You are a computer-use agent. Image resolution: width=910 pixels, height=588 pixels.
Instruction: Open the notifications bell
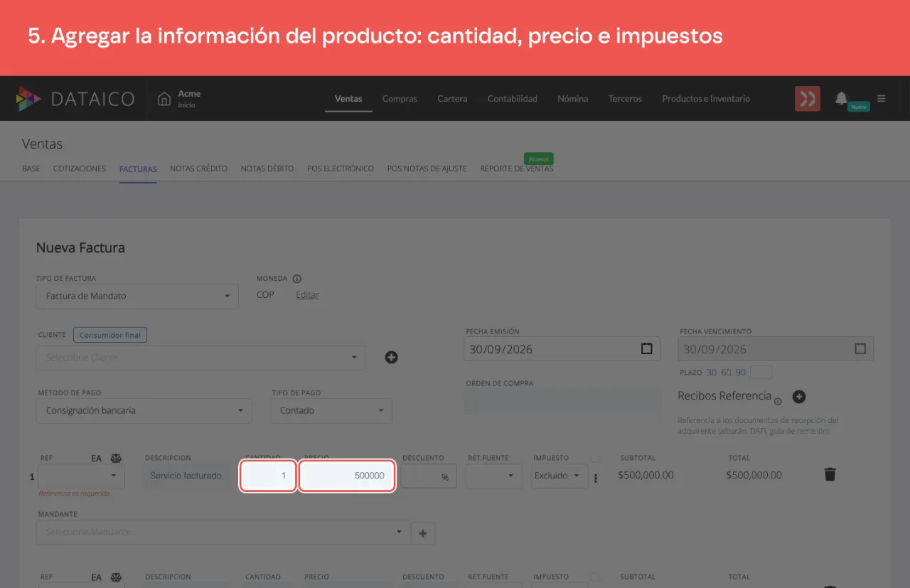(x=841, y=99)
